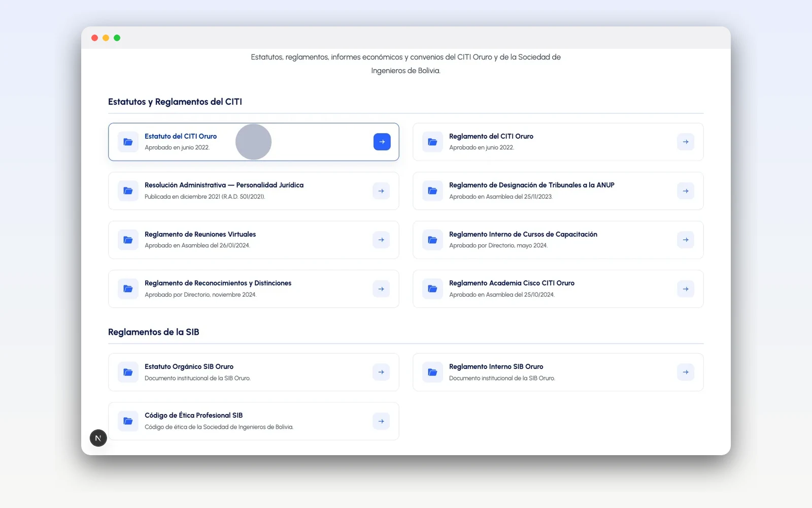Image resolution: width=812 pixels, height=508 pixels.
Task: Open Reglamento de Reconocimientos y Distinciones card
Action: (254, 289)
